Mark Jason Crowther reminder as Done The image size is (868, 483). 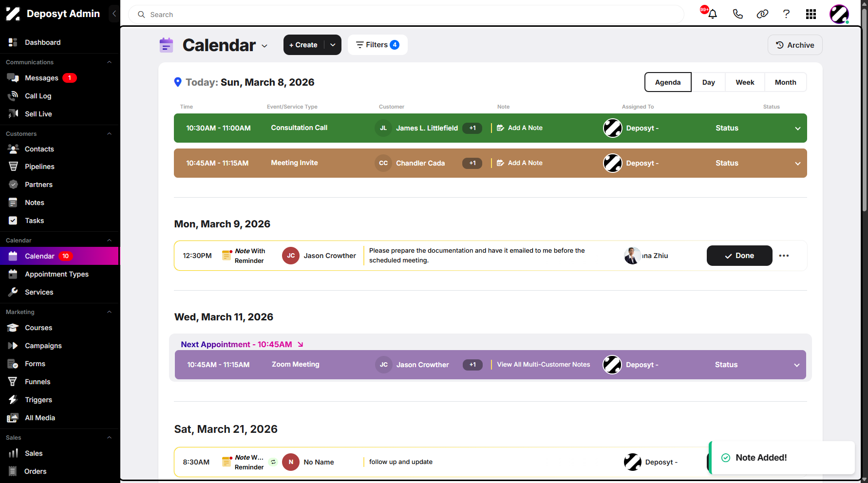[x=739, y=256]
